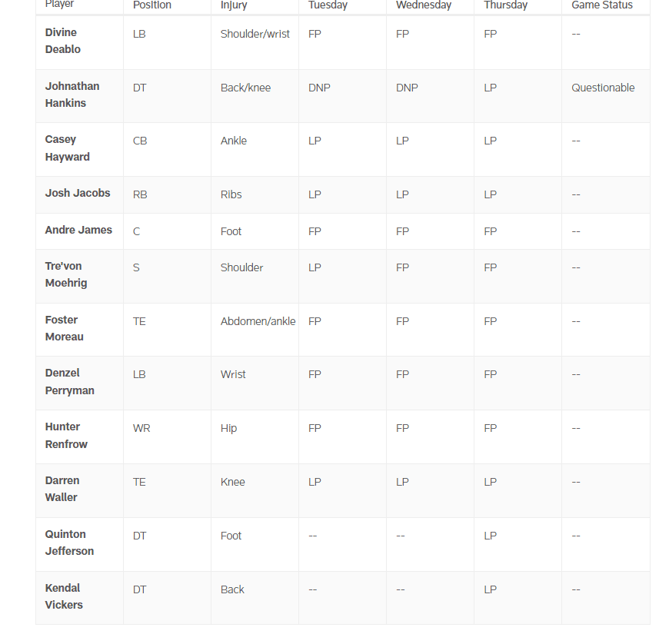Screen dimensions: 669x644
Task: Click on Andre James player name
Action: click(78, 230)
